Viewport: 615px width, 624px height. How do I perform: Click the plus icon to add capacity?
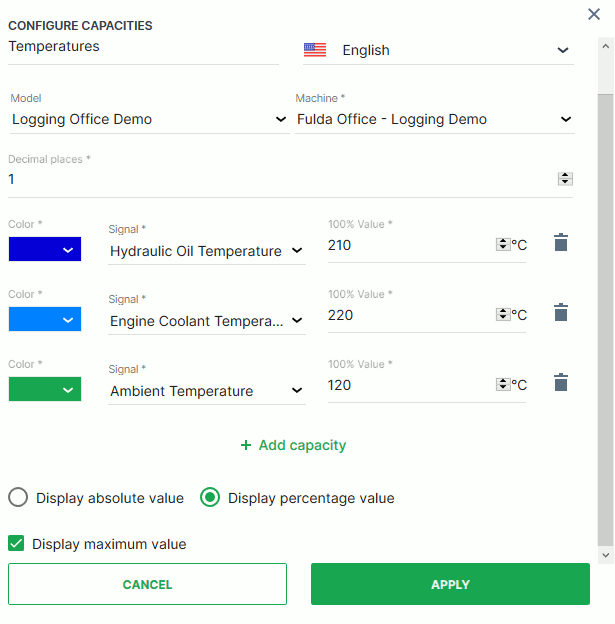coord(246,445)
